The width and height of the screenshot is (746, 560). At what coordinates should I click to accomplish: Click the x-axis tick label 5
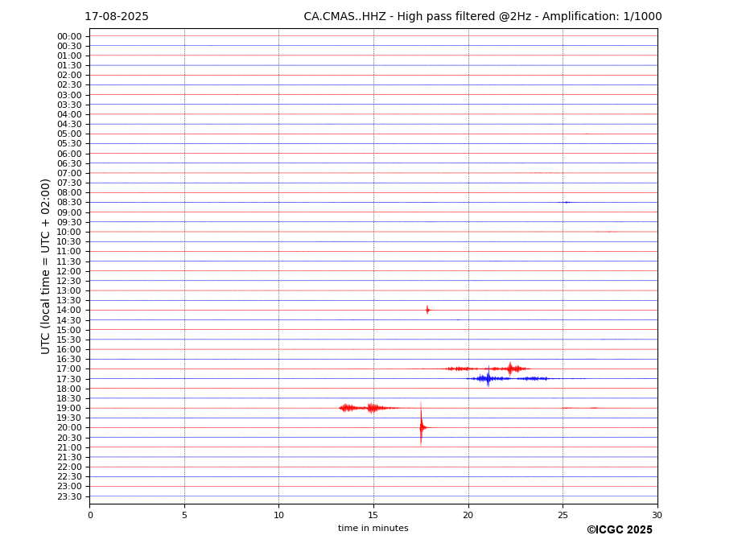coord(184,515)
